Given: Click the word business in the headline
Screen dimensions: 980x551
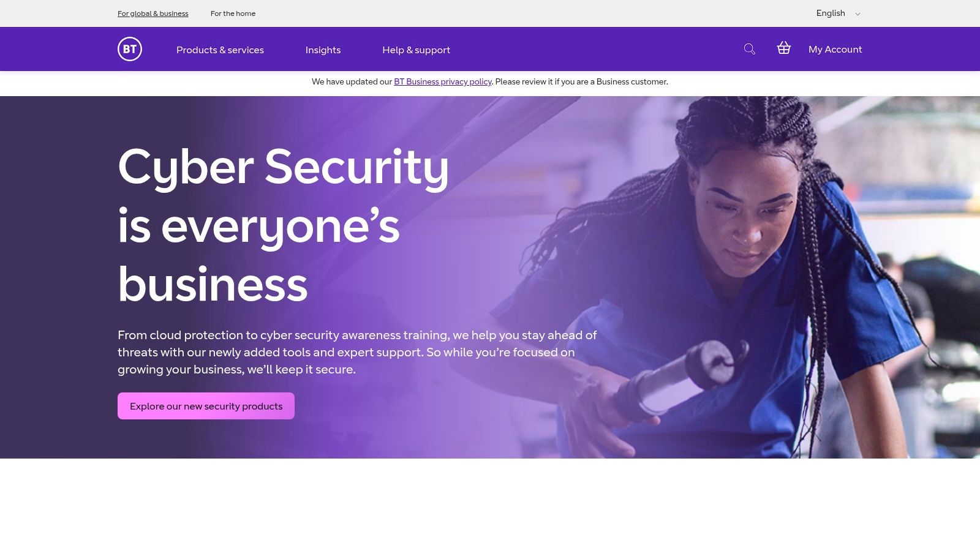Looking at the screenshot, I should click(x=213, y=285).
